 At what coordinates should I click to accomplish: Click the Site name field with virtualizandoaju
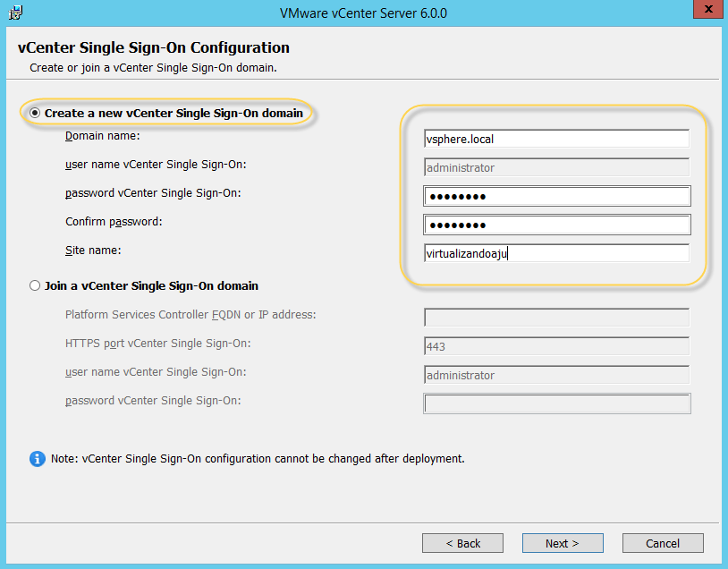(555, 254)
